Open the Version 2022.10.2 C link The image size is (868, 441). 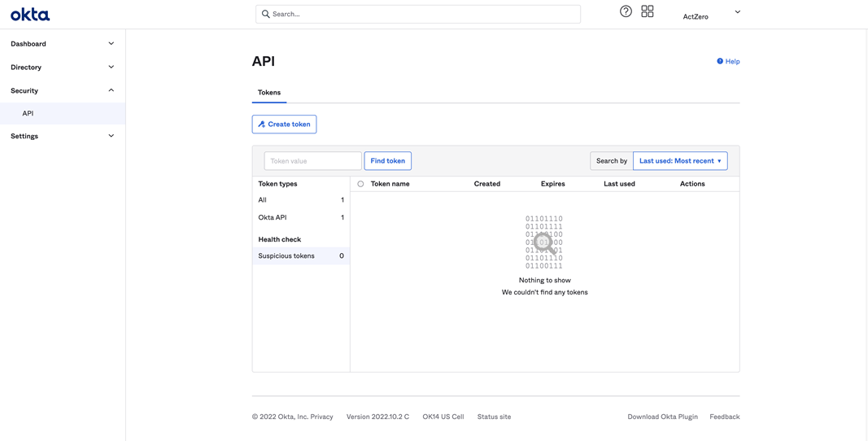(377, 417)
